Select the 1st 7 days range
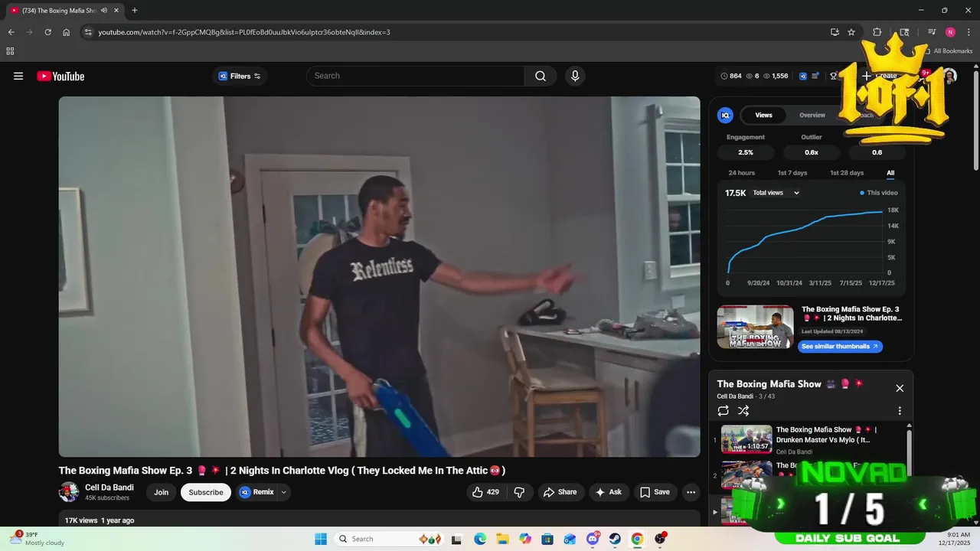This screenshot has height=551, width=980. pyautogui.click(x=792, y=173)
